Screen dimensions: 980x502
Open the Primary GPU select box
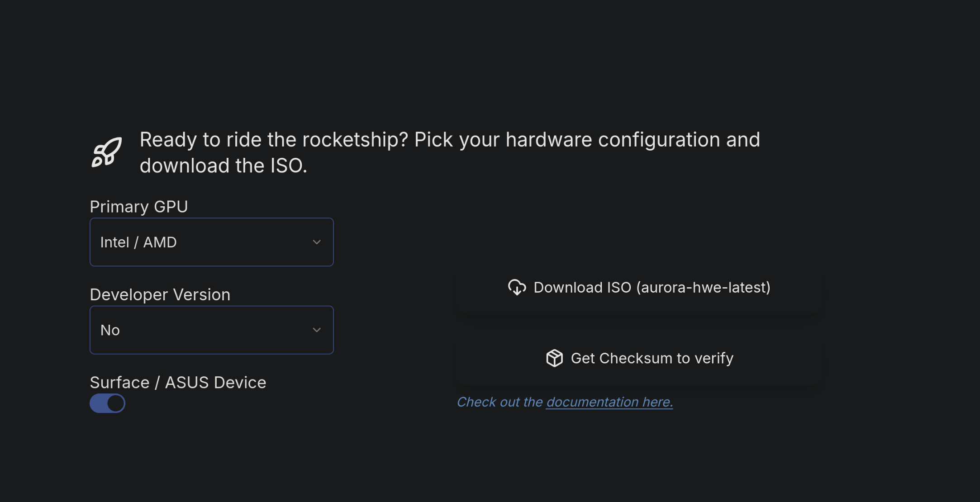click(212, 242)
